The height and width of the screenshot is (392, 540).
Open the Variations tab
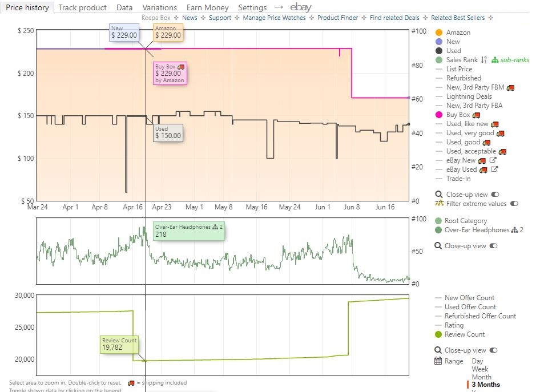tap(159, 7)
